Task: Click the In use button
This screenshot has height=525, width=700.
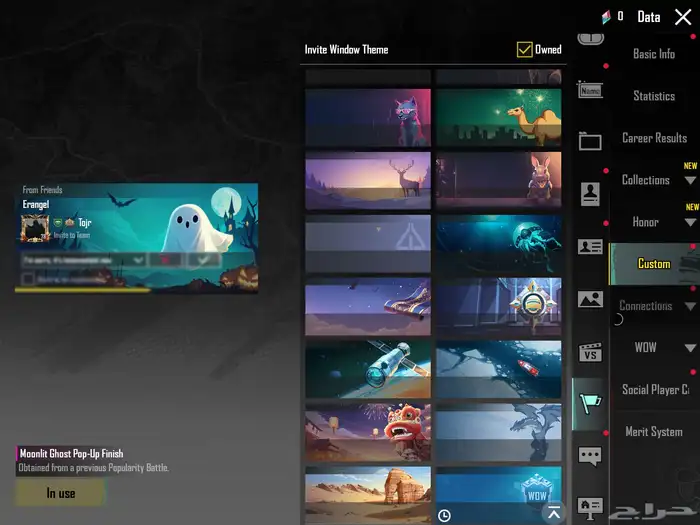Action: (60, 493)
